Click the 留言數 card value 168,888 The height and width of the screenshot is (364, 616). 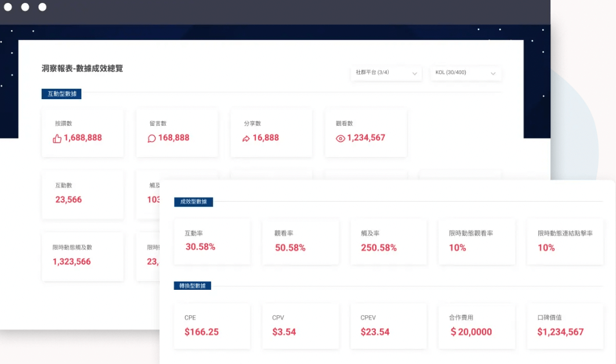[x=173, y=138]
